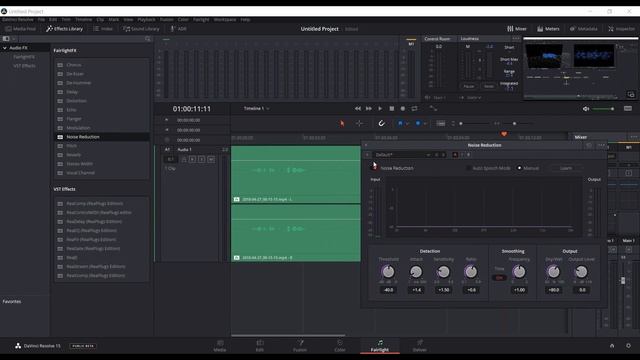The width and height of the screenshot is (640, 360).
Task: Click the blue marker tool
Action: (418, 123)
